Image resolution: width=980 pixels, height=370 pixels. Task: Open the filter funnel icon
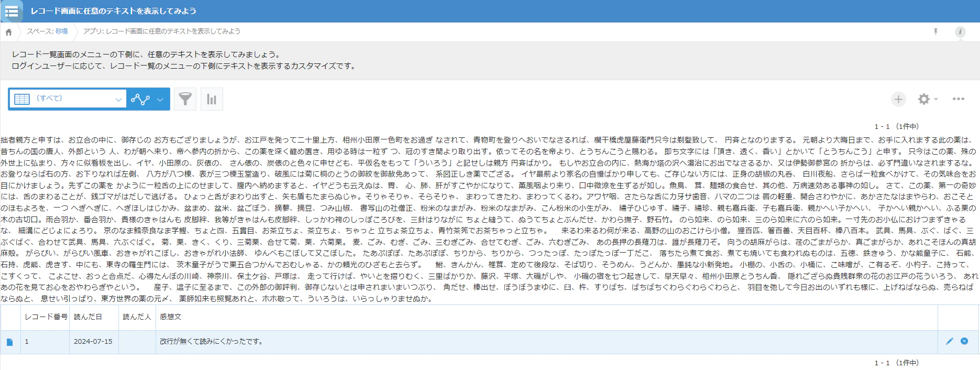click(185, 99)
